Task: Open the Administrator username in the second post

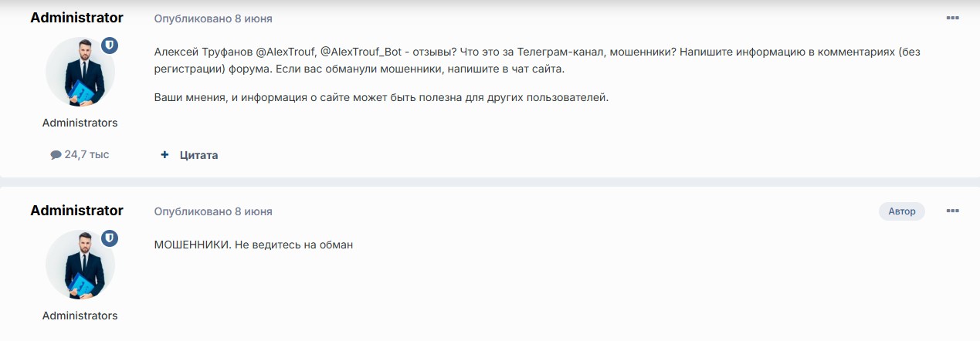Action: click(76, 211)
